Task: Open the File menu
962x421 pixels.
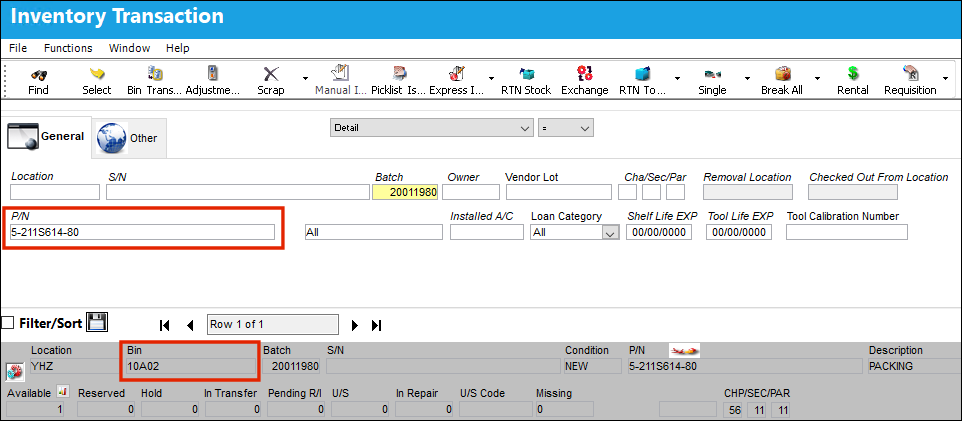Action: [x=18, y=48]
